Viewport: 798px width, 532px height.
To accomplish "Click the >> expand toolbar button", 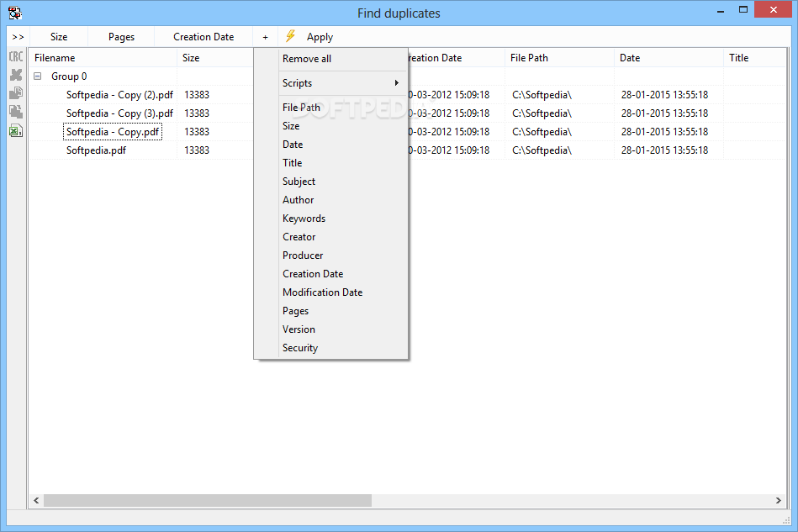I will point(18,37).
